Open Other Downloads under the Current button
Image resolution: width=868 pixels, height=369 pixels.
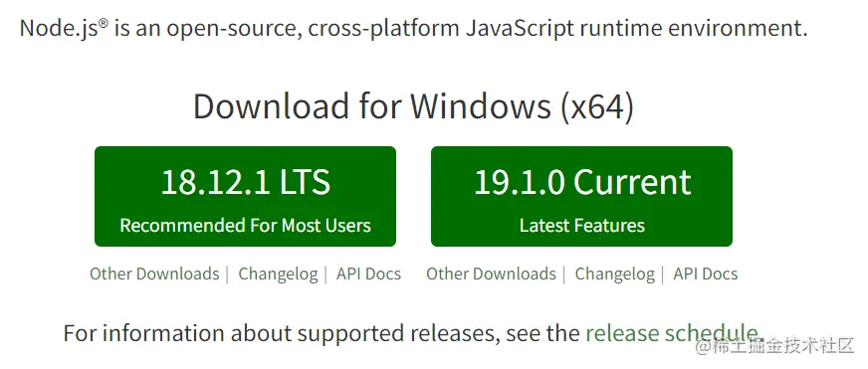(x=491, y=274)
